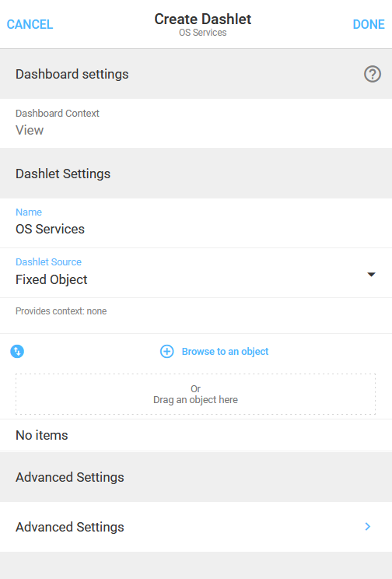The width and height of the screenshot is (392, 579).
Task: Click the Provides context: none text
Action: [61, 311]
